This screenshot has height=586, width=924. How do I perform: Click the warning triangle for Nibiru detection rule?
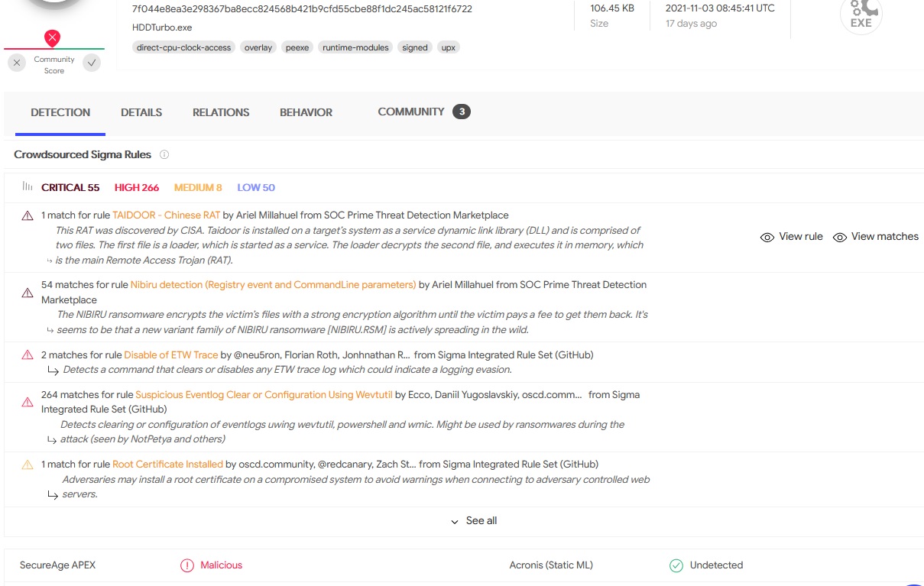coord(28,293)
